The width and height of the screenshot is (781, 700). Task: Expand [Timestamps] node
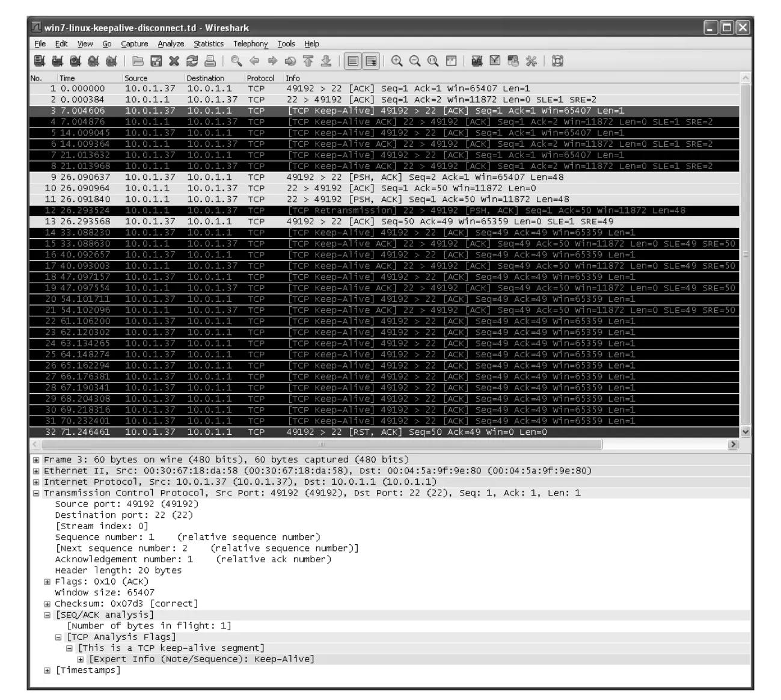point(47,671)
